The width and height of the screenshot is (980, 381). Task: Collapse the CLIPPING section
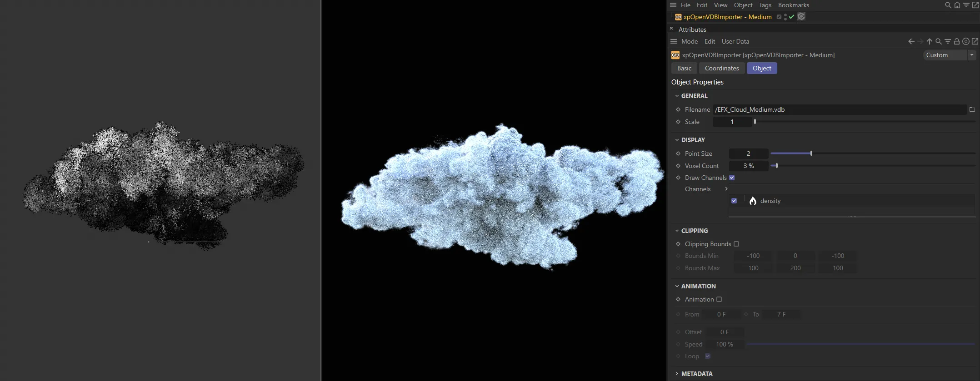tap(677, 231)
